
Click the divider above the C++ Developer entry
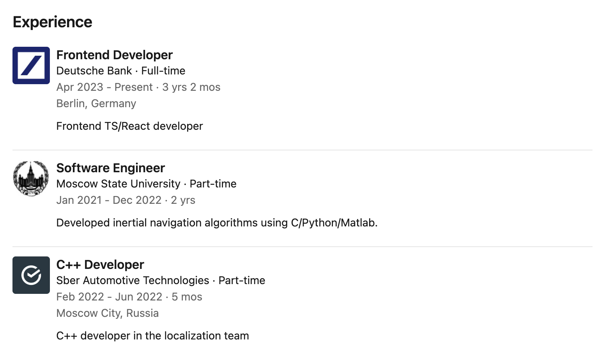(302, 247)
